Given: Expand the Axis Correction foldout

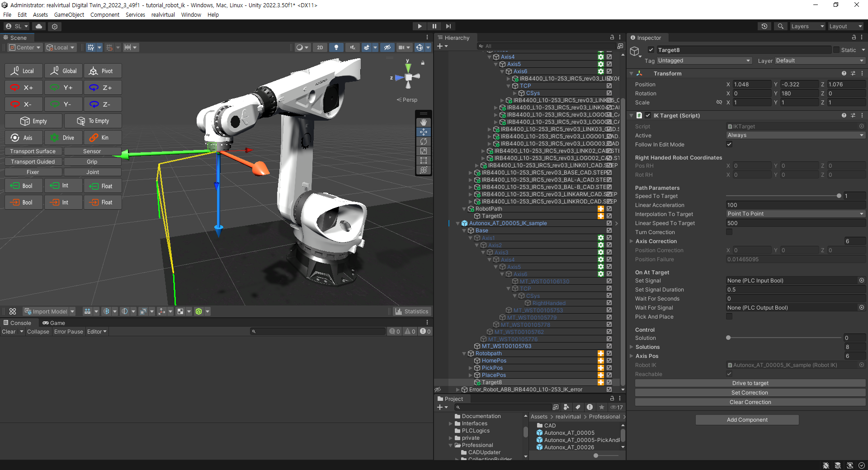Looking at the screenshot, I should [632, 241].
